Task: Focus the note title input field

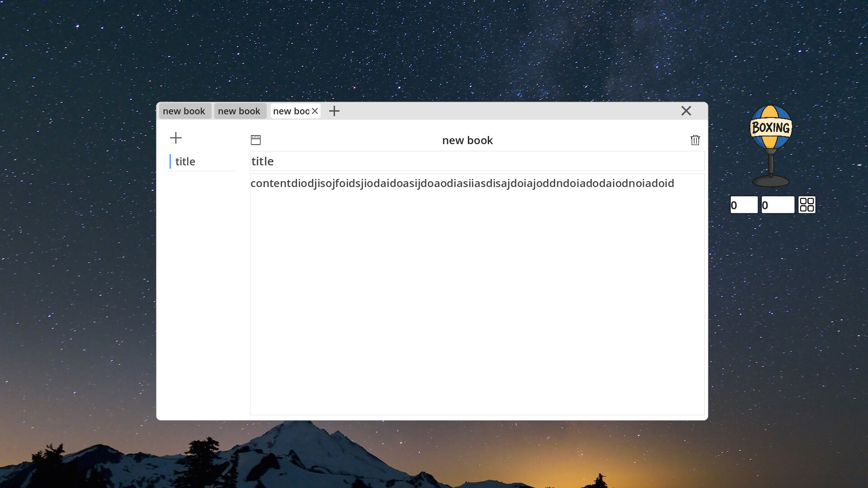Action: click(477, 161)
